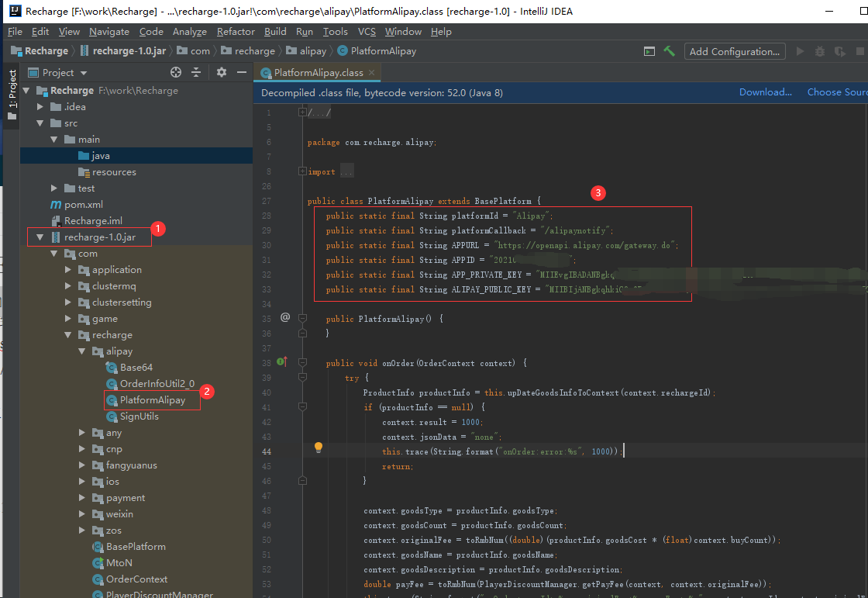Click the Download sources link
868x598 pixels.
tap(765, 92)
